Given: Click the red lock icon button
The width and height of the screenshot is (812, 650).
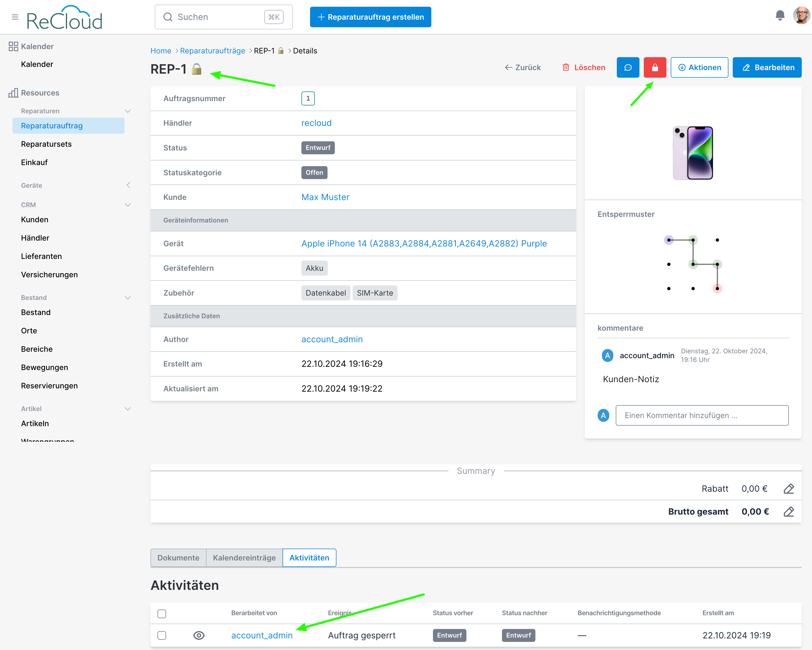Looking at the screenshot, I should click(655, 67).
